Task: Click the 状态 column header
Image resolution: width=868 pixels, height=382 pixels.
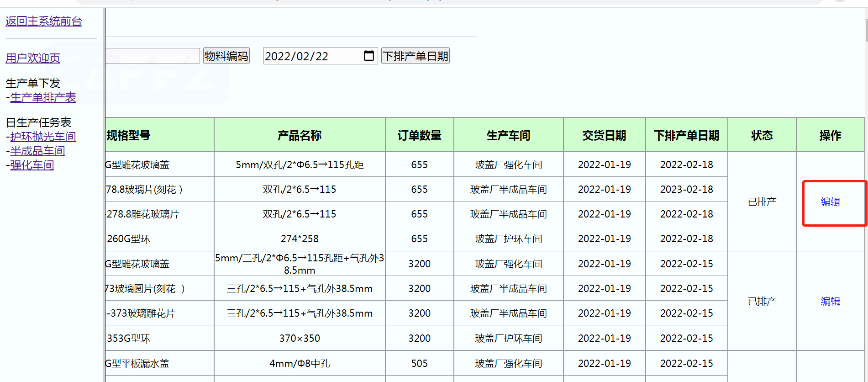Action: [x=762, y=135]
